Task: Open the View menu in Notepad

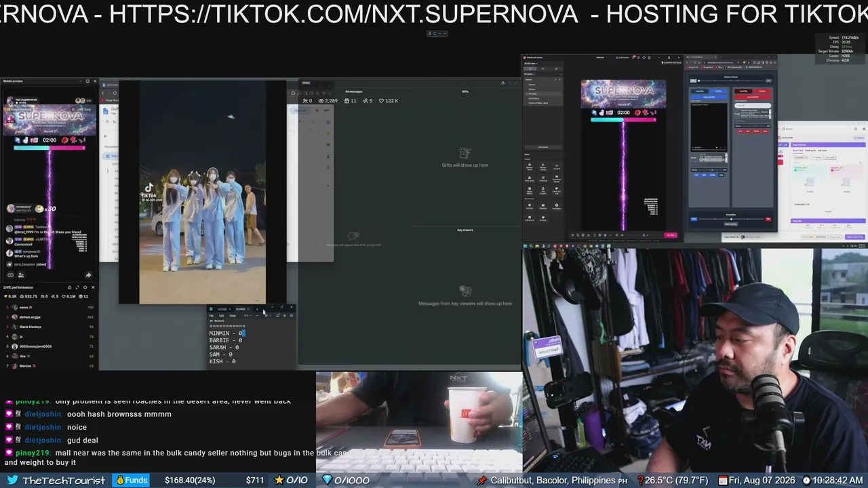Action: [233, 316]
